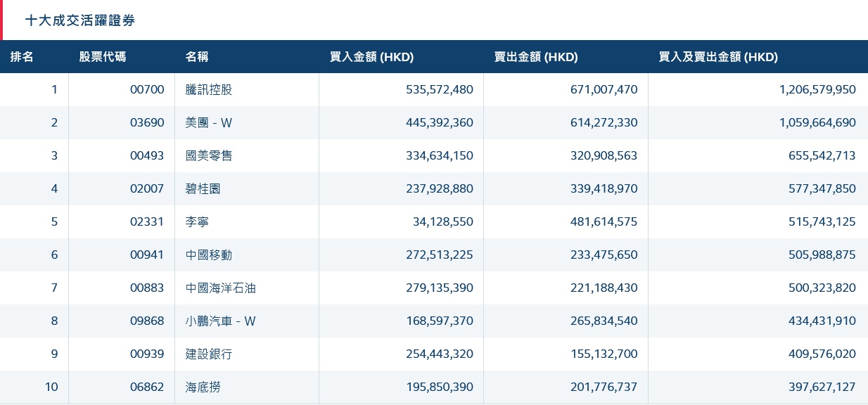The width and height of the screenshot is (868, 405).
Task: Click total amount 1,206,579,950
Action: (817, 89)
